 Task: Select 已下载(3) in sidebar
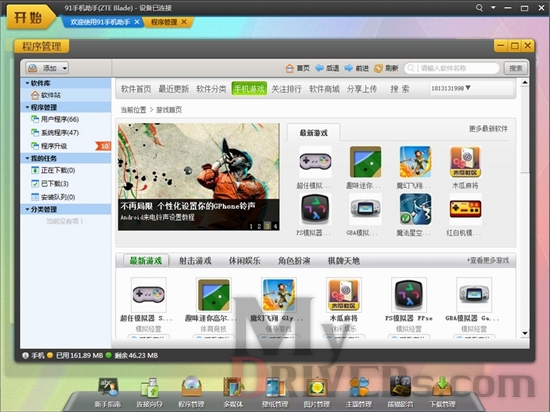point(66,183)
